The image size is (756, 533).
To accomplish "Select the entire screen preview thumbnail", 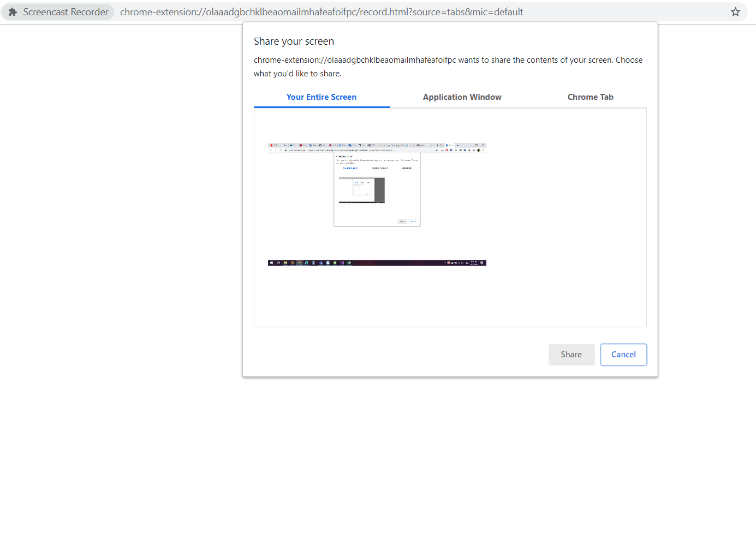I will pyautogui.click(x=377, y=204).
